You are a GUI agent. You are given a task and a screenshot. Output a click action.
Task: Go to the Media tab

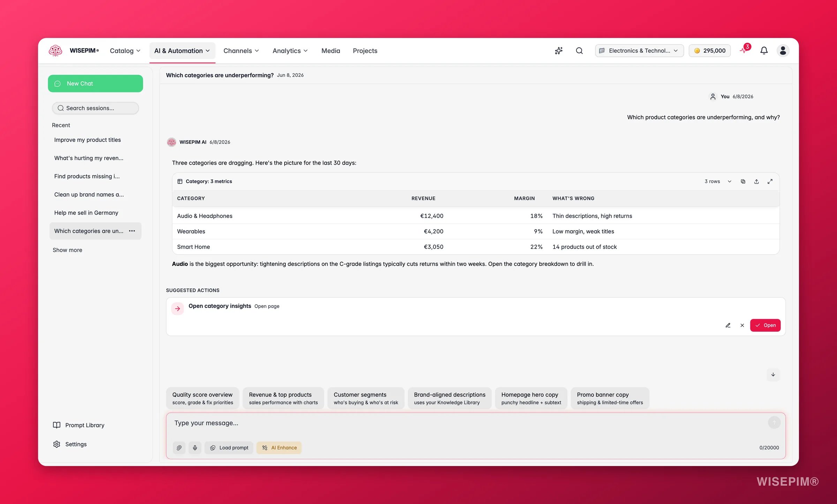click(x=331, y=51)
